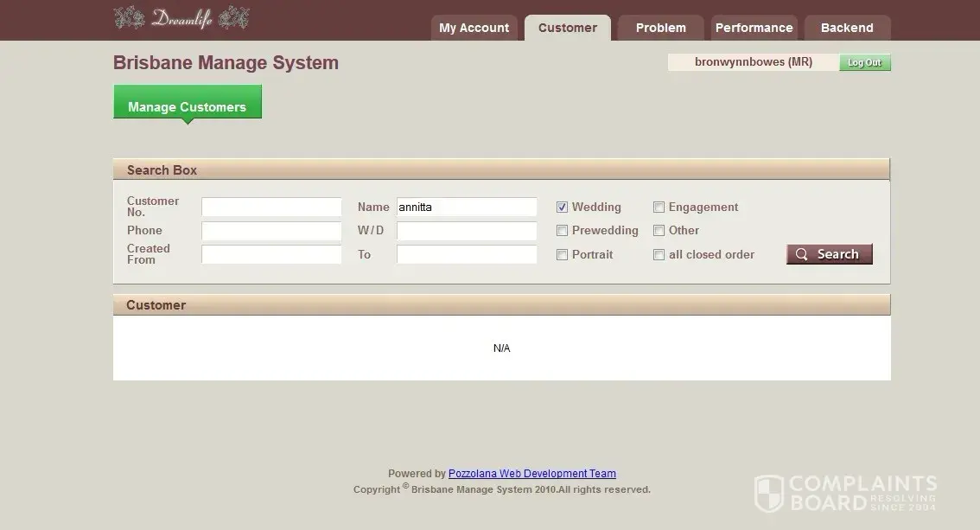Open Pozzolana Web Development Team link
Screen dimensions: 980x530
(x=531, y=474)
